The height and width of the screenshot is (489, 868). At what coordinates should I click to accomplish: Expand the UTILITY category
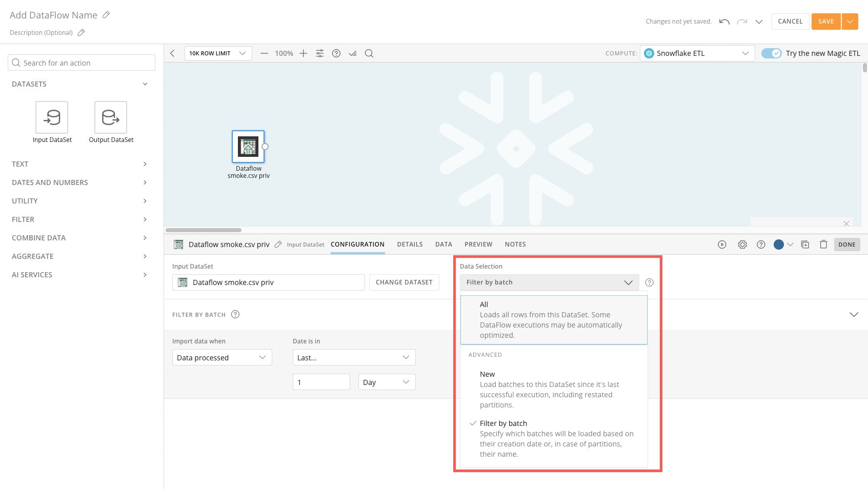[79, 201]
